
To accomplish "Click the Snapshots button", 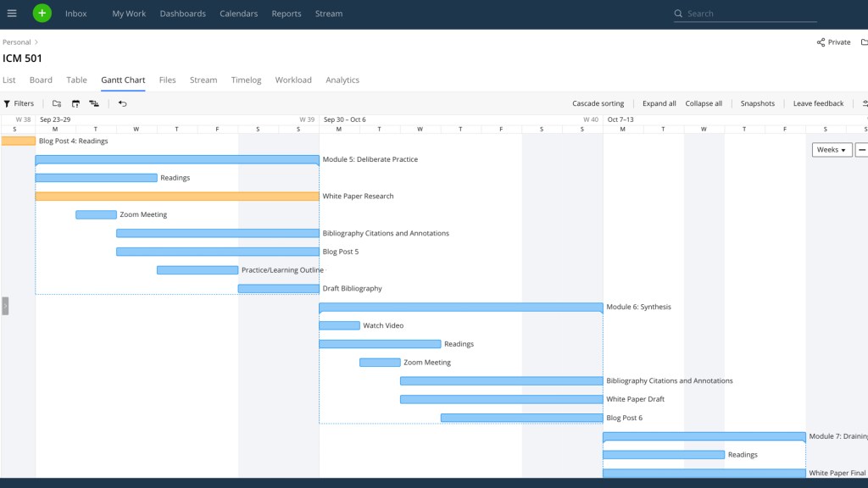I will (757, 103).
